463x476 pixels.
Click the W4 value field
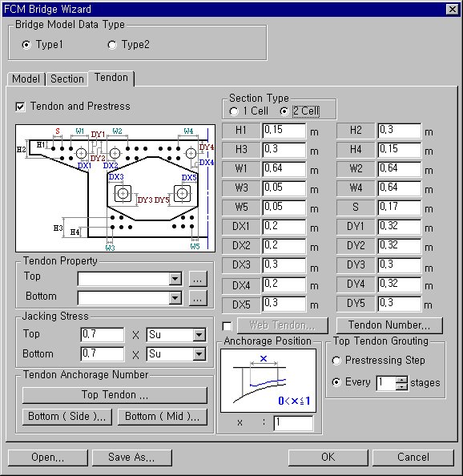tap(399, 188)
